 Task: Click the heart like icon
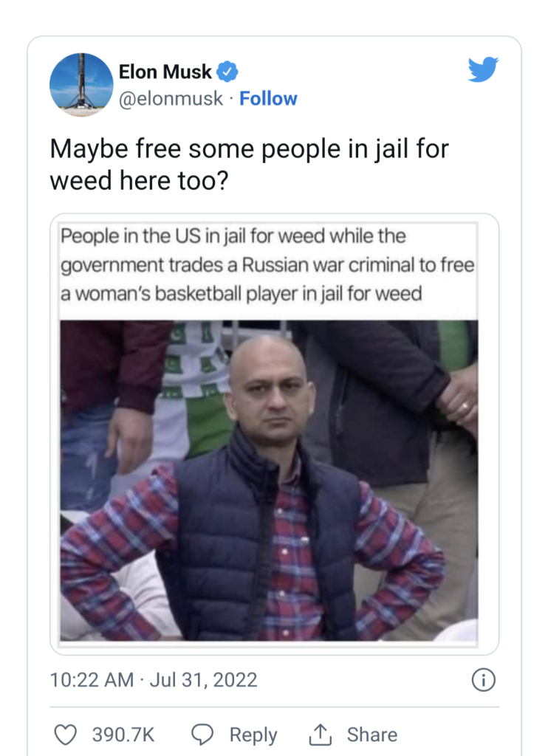coord(65,735)
